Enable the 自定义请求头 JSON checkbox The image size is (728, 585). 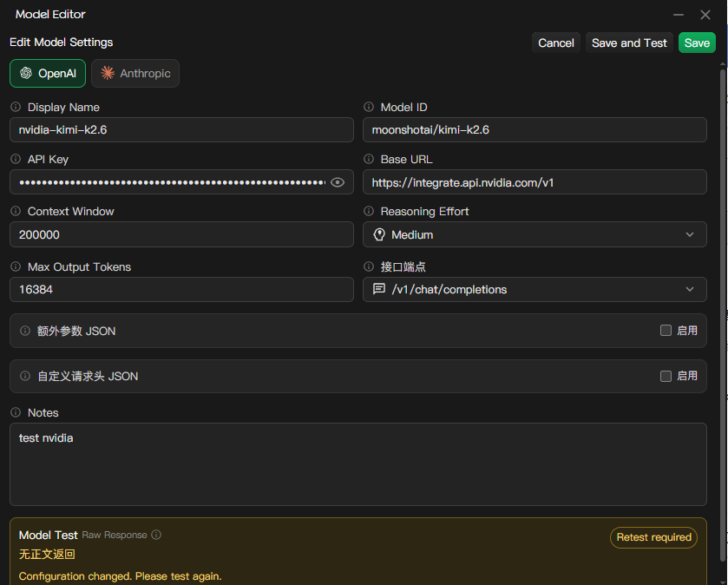(x=666, y=376)
